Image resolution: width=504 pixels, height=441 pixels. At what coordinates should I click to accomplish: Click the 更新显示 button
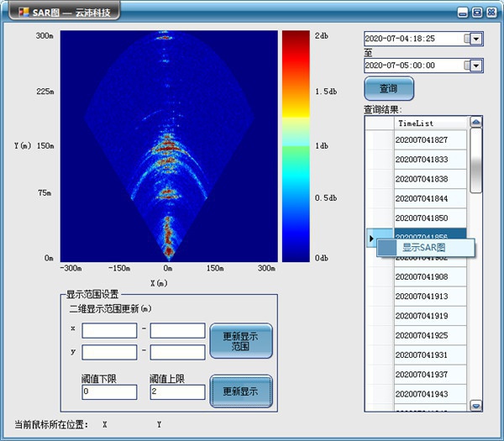pyautogui.click(x=240, y=391)
